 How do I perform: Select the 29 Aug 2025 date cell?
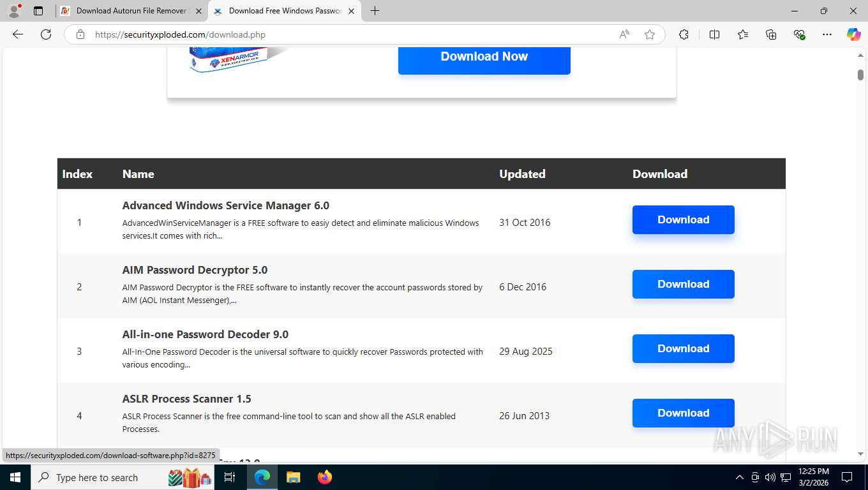526,352
